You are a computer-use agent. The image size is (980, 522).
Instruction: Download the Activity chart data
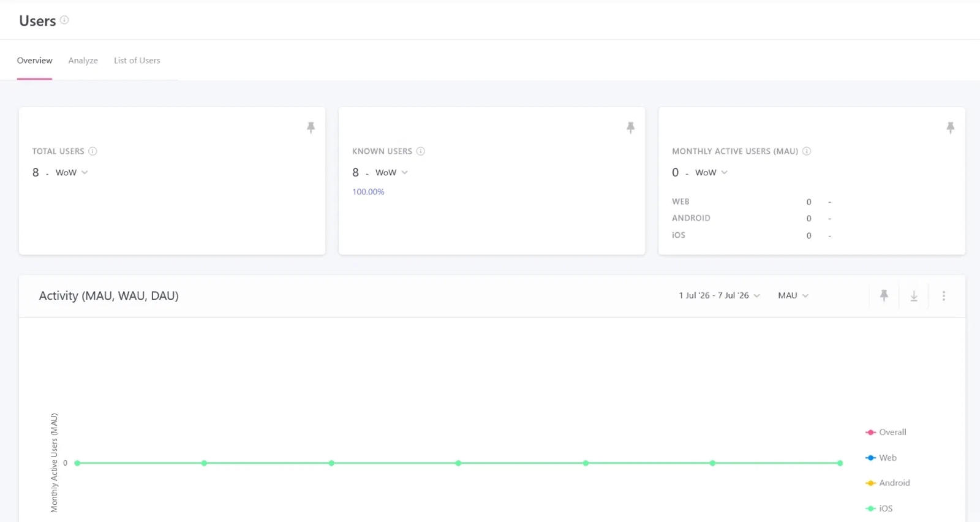[x=914, y=296]
